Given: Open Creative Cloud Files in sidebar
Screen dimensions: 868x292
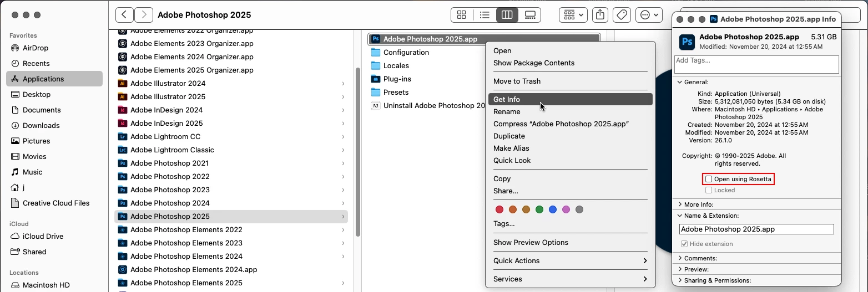Looking at the screenshot, I should coord(54,203).
